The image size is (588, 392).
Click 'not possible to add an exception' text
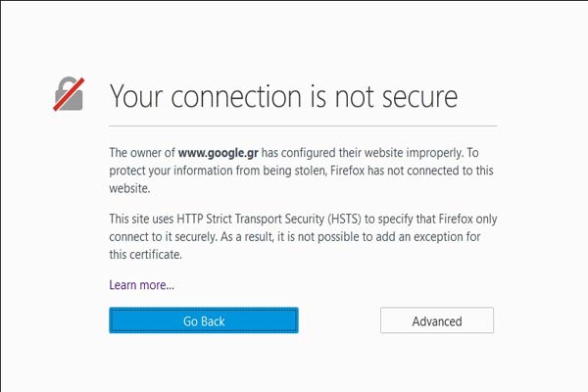coord(370,237)
